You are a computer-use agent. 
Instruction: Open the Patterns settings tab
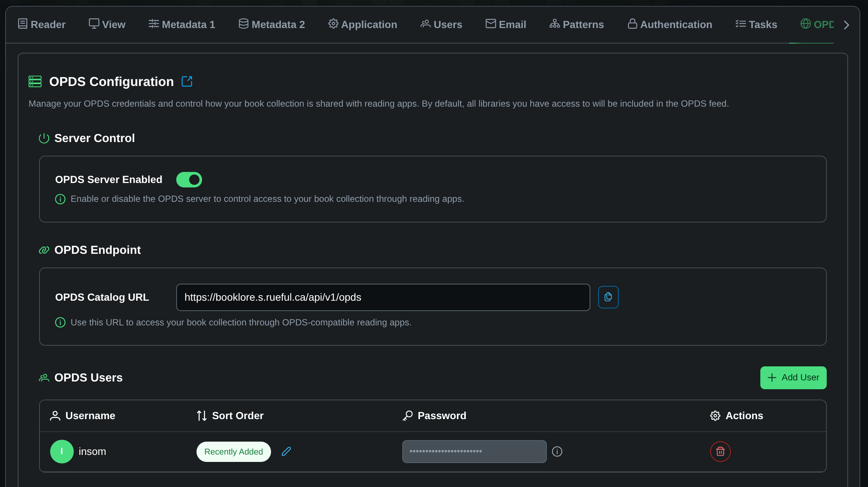tap(577, 24)
